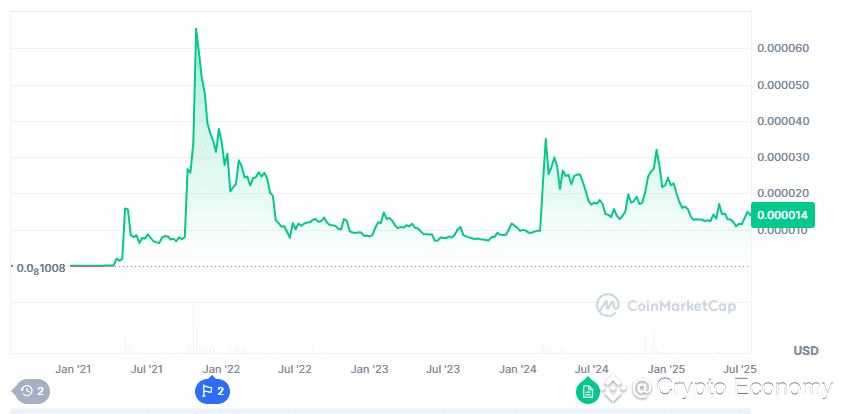Click the USD currency label

coord(806,351)
